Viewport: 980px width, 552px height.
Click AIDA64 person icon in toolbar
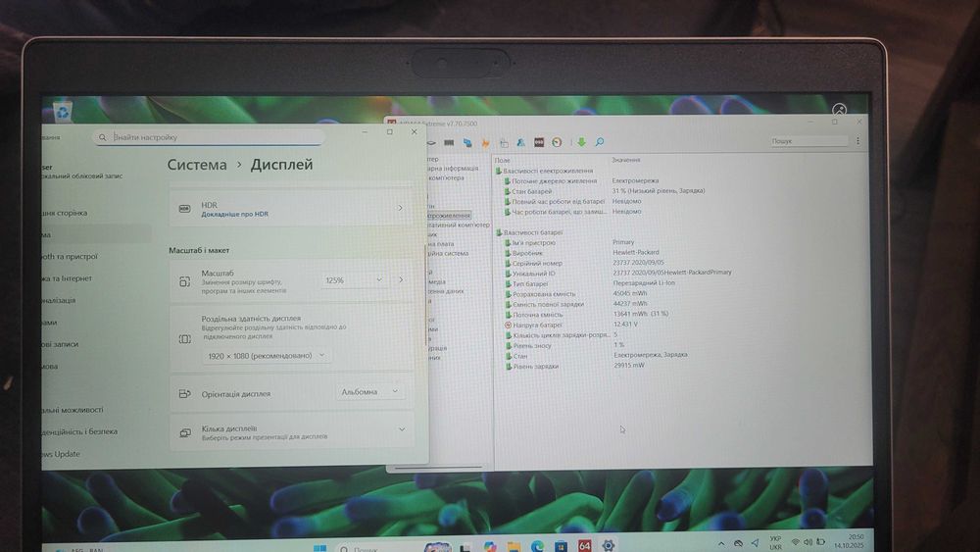click(520, 142)
